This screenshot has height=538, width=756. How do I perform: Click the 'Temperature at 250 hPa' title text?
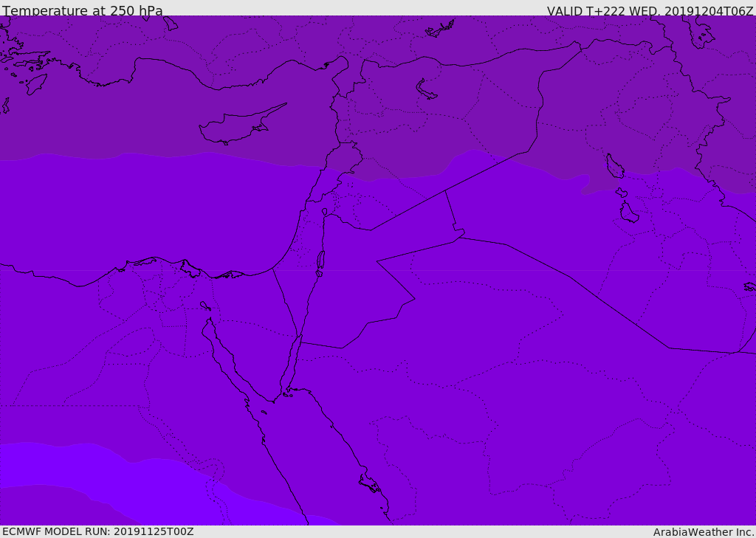coord(83,10)
